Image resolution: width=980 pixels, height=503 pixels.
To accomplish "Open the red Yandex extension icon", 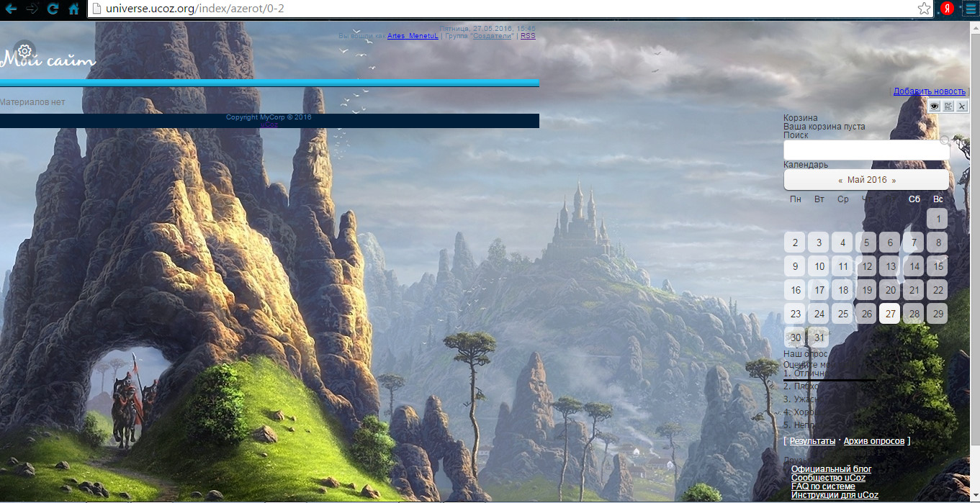I will [948, 9].
